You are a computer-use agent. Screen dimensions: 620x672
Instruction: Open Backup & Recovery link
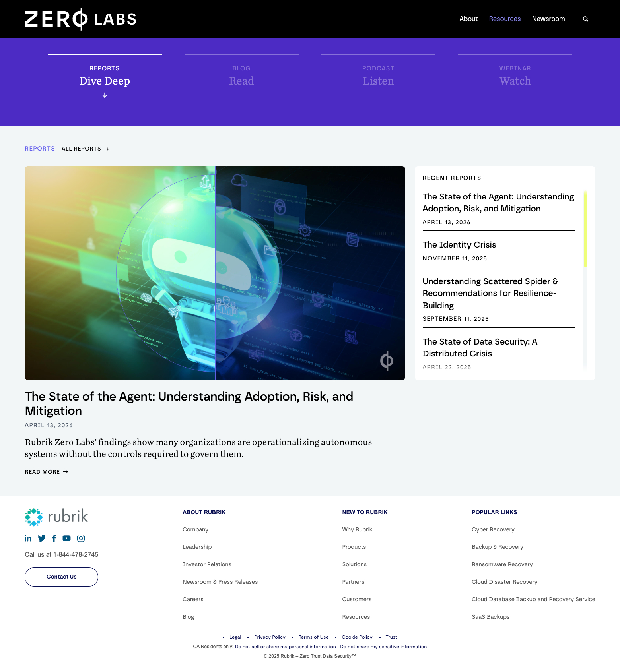498,547
